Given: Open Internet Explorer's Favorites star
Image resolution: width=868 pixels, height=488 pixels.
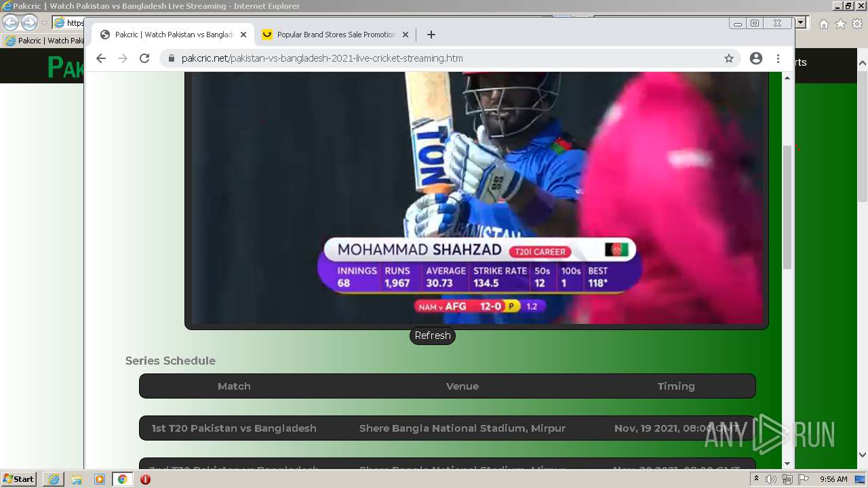Looking at the screenshot, I should pyautogui.click(x=840, y=24).
